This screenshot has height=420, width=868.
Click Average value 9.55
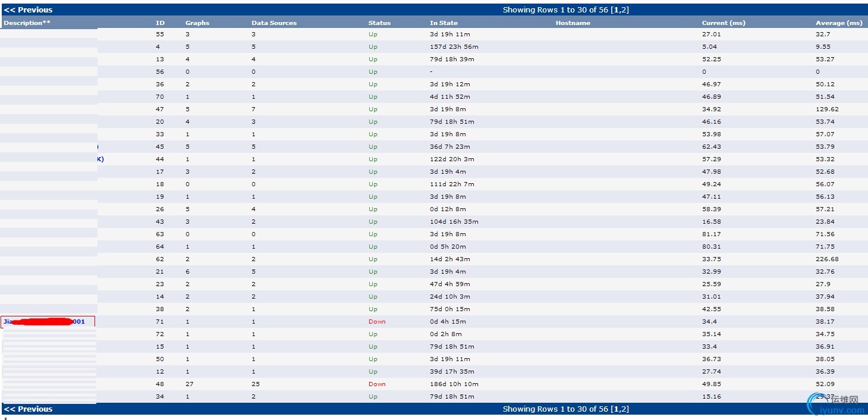click(823, 46)
